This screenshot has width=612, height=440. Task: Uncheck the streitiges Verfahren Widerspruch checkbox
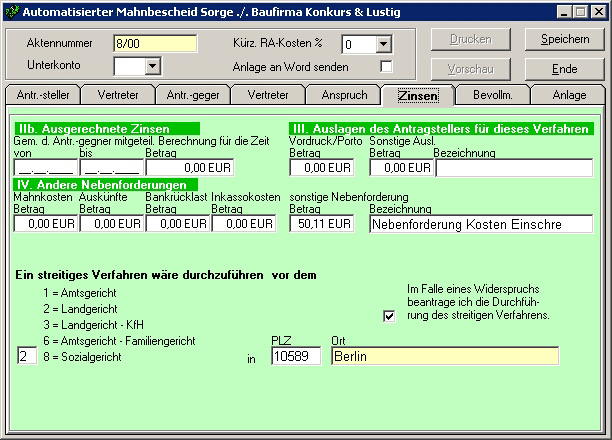tap(389, 316)
